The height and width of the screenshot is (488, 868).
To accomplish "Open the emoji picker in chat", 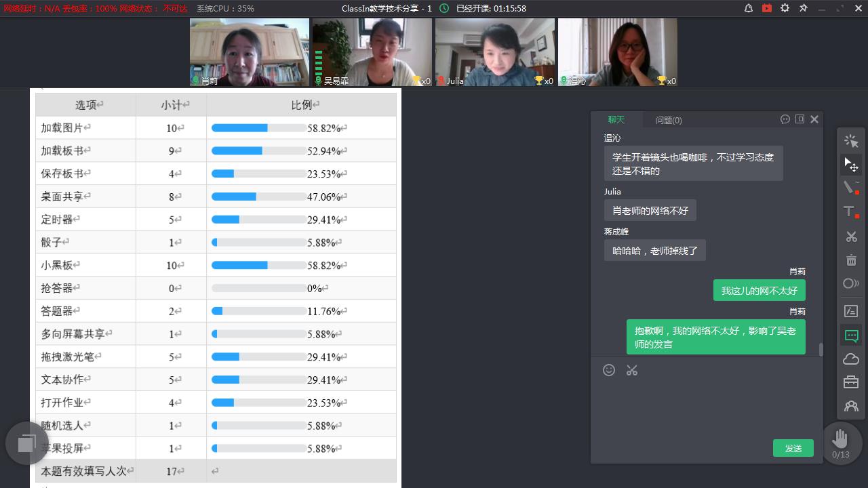I will click(609, 370).
